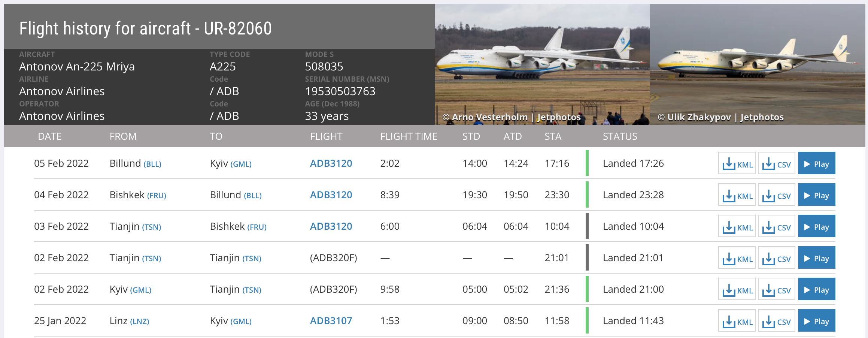Play the 03 Feb Tianjin to Bishkek flight replay
Viewport: 868px width, 338px height.
816,226
